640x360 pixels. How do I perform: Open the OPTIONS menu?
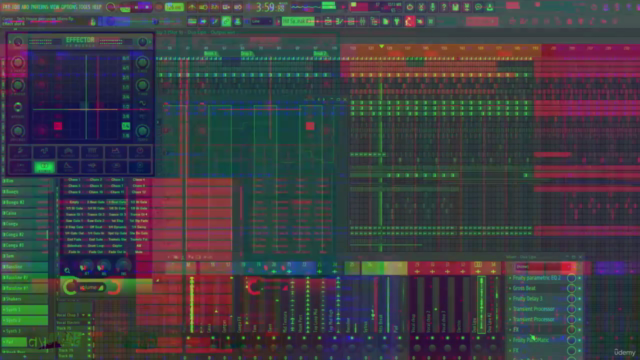click(69, 7)
